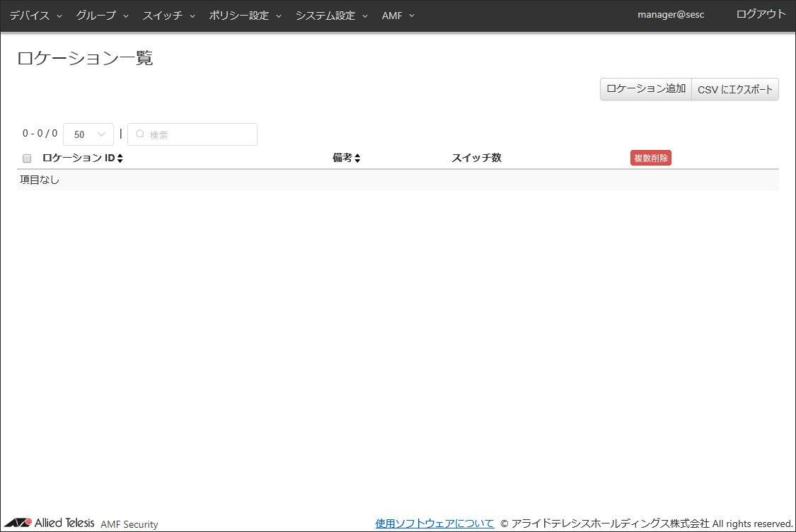
Task: Click the sort arrows beside ロケーション ID
Action: [120, 158]
